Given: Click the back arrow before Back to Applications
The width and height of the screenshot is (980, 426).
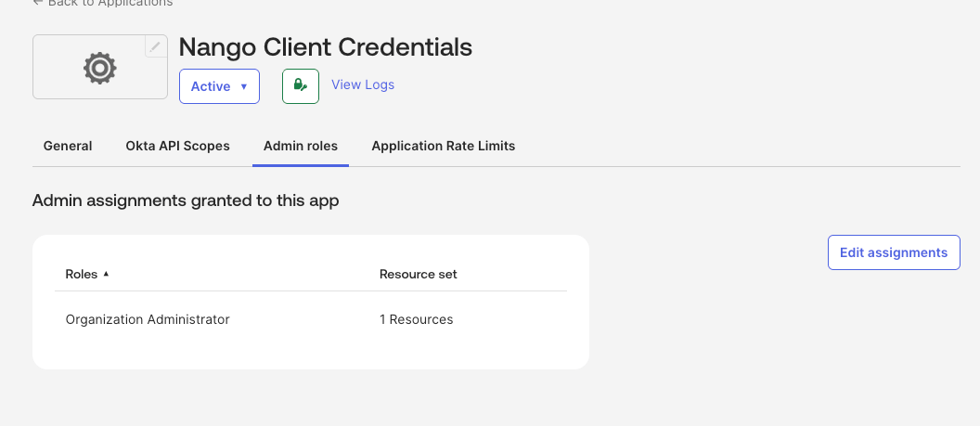Looking at the screenshot, I should pos(37,3).
